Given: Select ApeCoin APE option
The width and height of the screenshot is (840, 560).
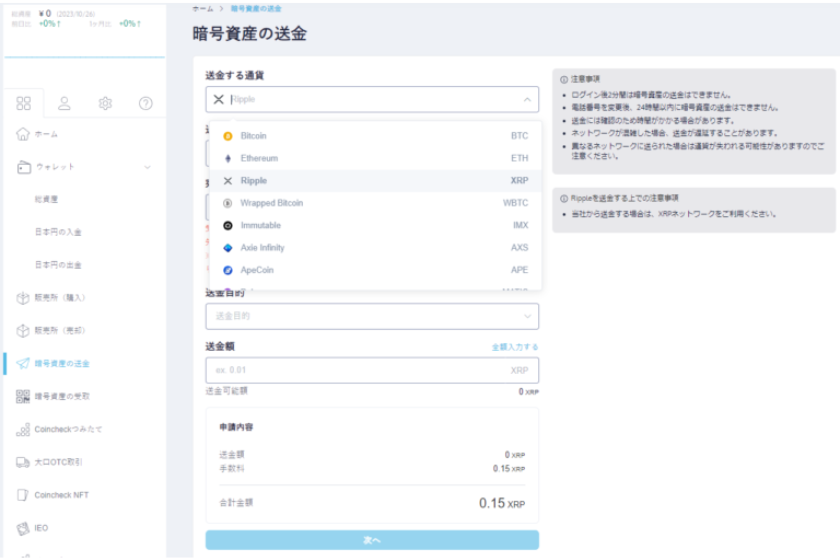Looking at the screenshot, I should (x=376, y=270).
